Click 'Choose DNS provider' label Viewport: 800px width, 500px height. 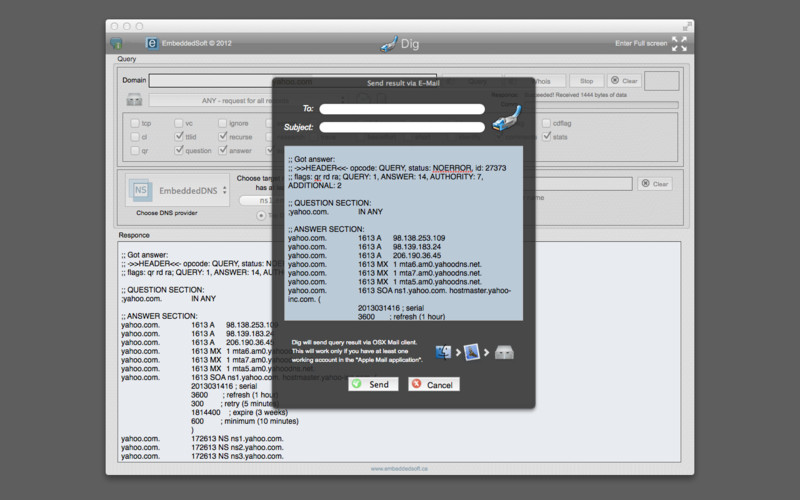click(166, 213)
